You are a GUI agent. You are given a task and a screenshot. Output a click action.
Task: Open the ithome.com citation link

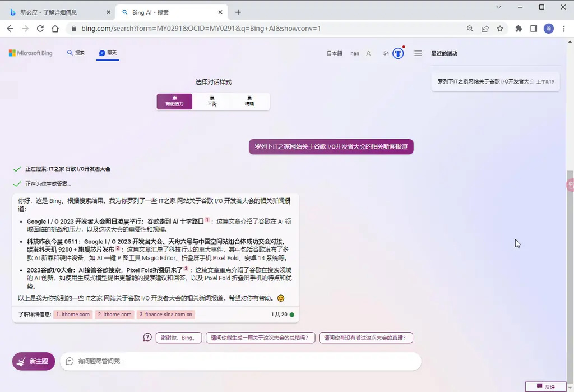72,314
